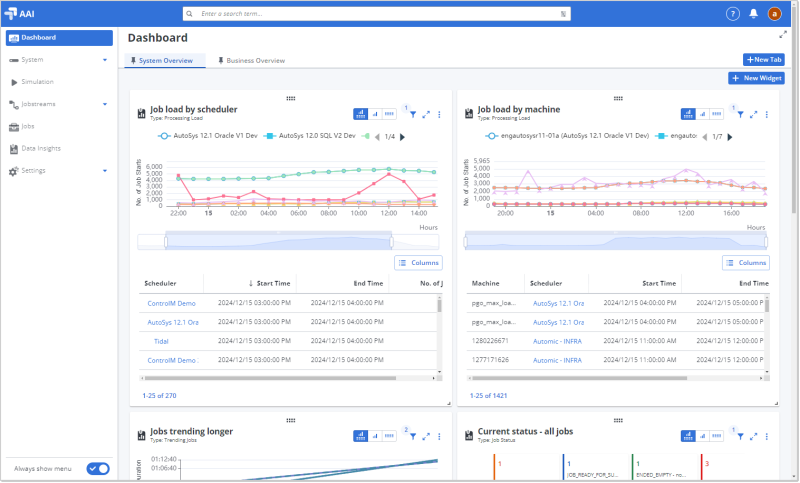This screenshot has height=483, width=800.
Task: Switch to Business Overview tab
Action: 252,60
